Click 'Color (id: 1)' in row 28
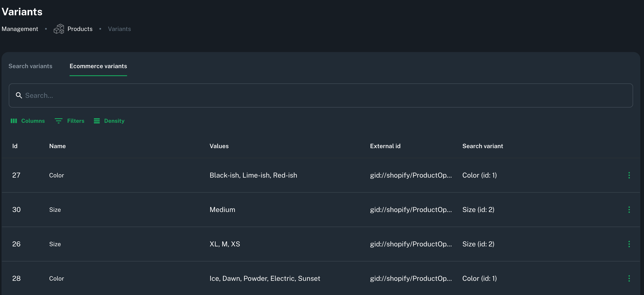 (x=480, y=278)
